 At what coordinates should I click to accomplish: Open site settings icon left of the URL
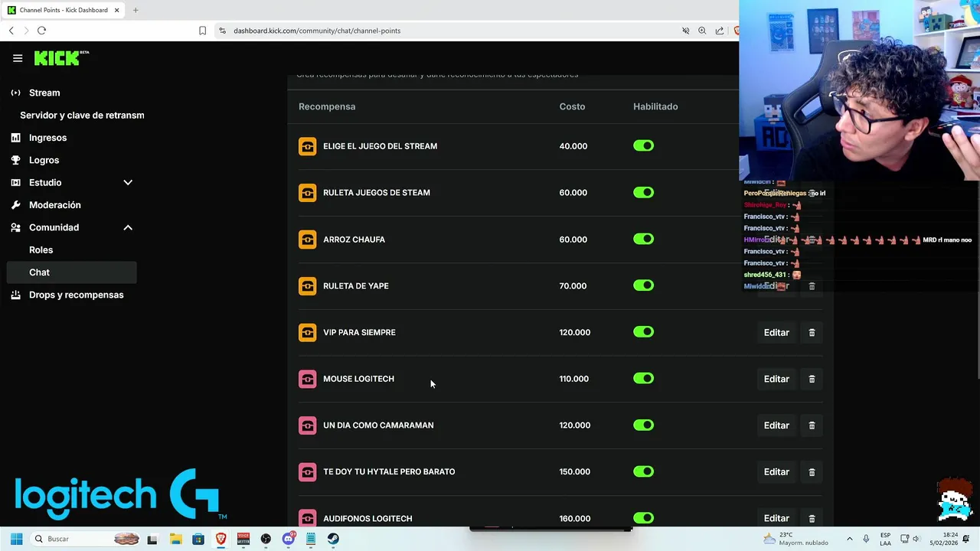(x=222, y=31)
